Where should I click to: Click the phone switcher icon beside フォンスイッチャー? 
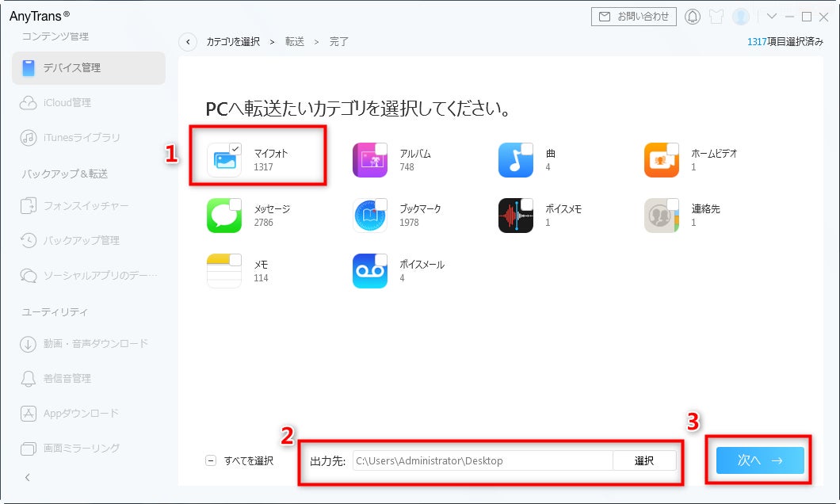pos(29,206)
